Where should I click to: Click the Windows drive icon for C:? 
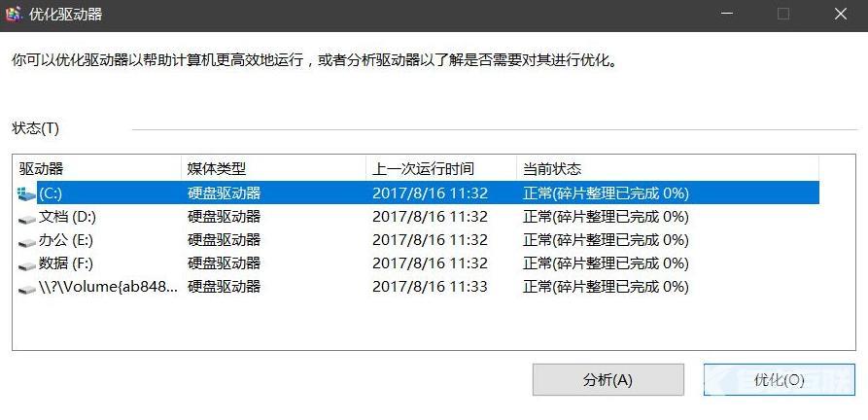click(x=26, y=193)
